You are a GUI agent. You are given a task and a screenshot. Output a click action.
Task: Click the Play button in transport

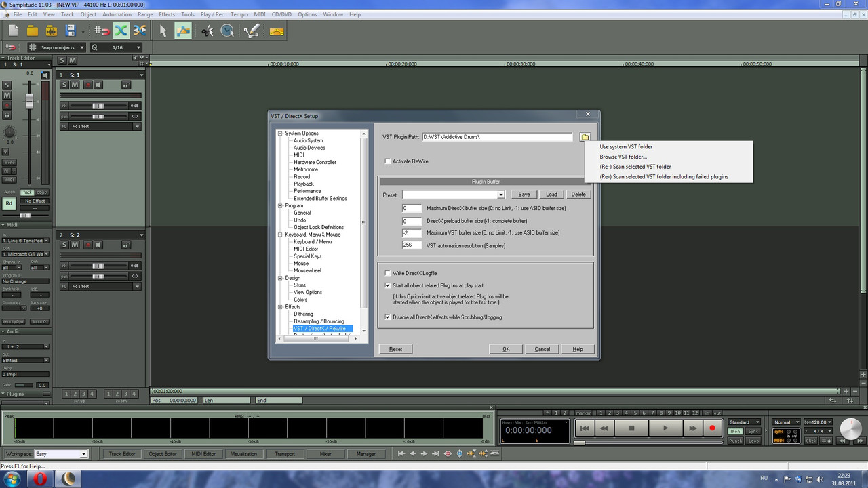pyautogui.click(x=665, y=428)
